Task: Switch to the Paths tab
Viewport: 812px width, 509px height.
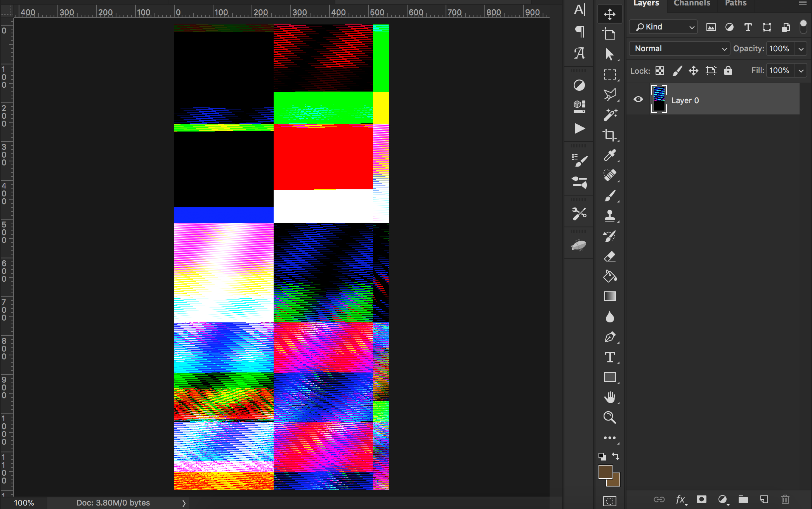Action: 735,3
